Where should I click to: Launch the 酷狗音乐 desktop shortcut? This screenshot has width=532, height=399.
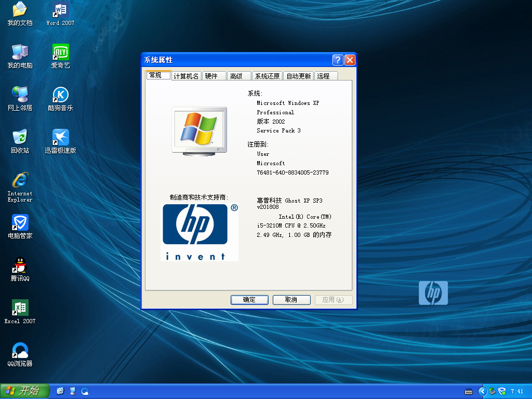(x=60, y=99)
